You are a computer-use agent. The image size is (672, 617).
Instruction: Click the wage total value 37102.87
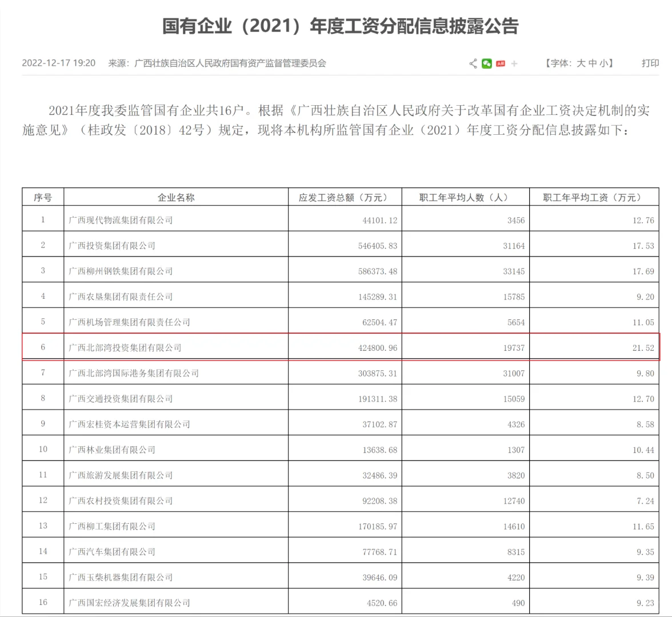[379, 424]
